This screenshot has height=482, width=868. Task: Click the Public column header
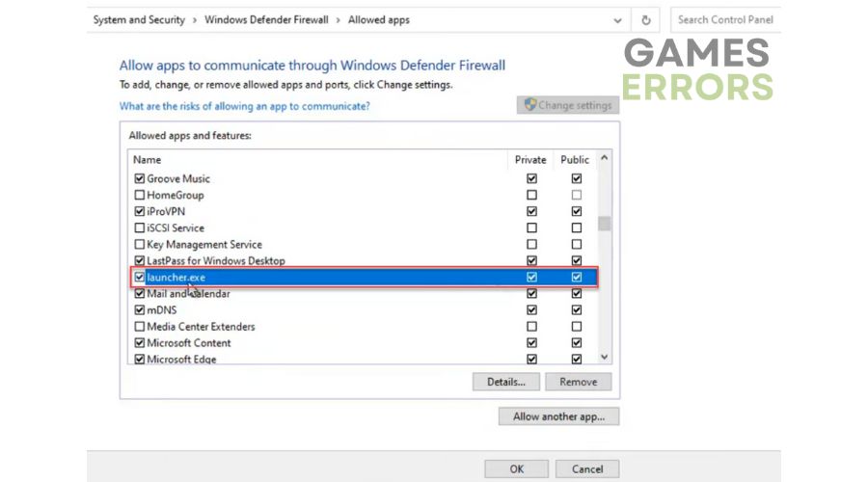575,160
